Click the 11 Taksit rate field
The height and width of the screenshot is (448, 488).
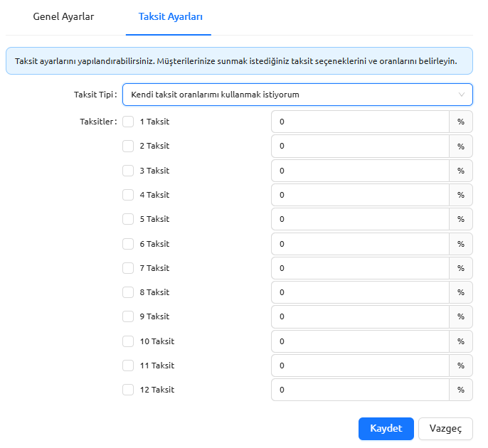pyautogui.click(x=360, y=366)
